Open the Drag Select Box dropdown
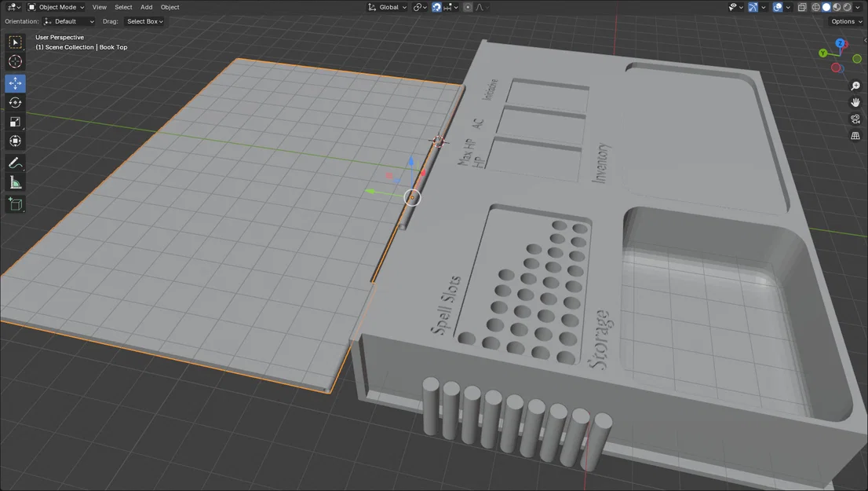The image size is (868, 491). pyautogui.click(x=144, y=21)
